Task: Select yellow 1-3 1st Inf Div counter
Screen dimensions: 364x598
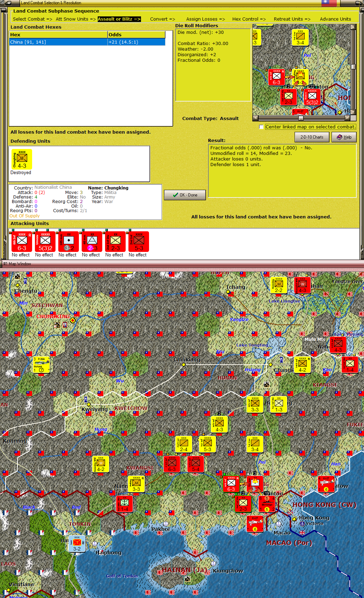Action: coord(278,404)
